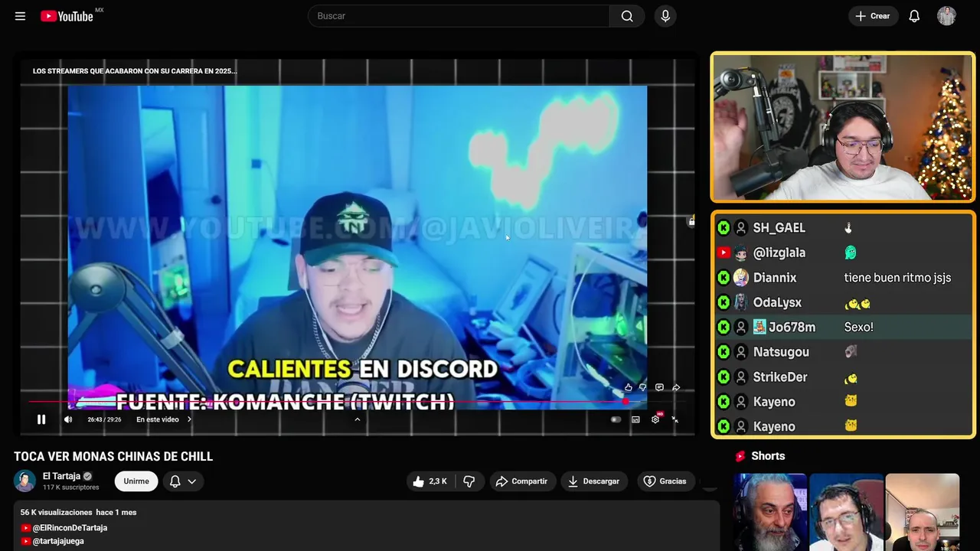Click the verified badge next to El Tartaja
The width and height of the screenshot is (980, 551).
(x=87, y=476)
